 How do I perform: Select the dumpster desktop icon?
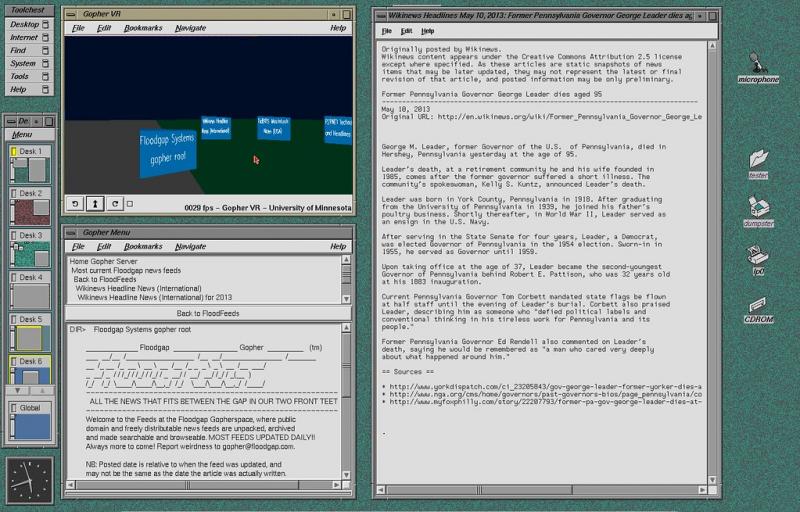click(x=758, y=211)
